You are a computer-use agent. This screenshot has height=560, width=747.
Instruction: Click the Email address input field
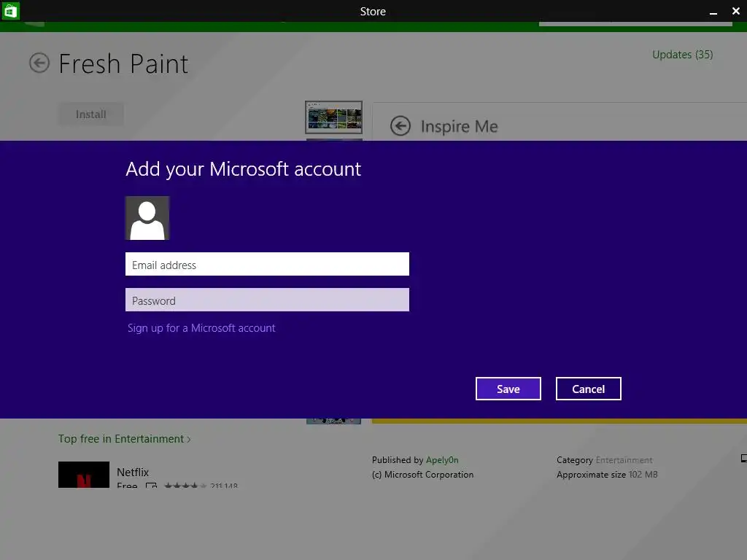(267, 264)
